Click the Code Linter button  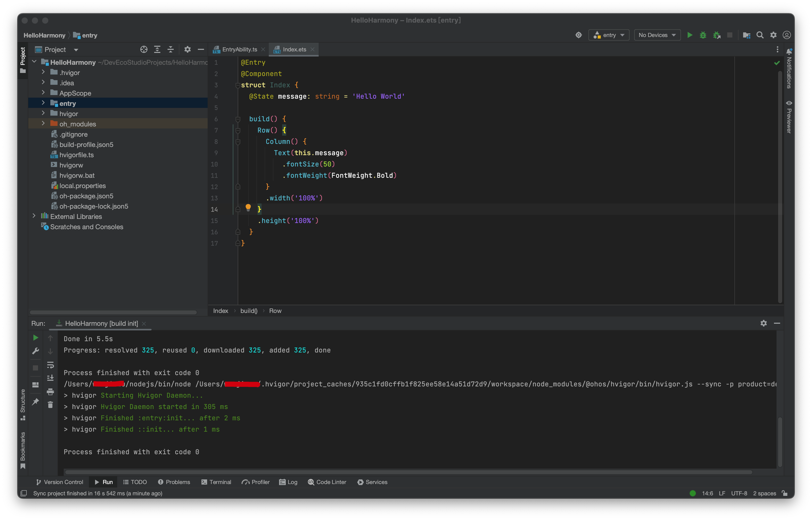point(327,482)
